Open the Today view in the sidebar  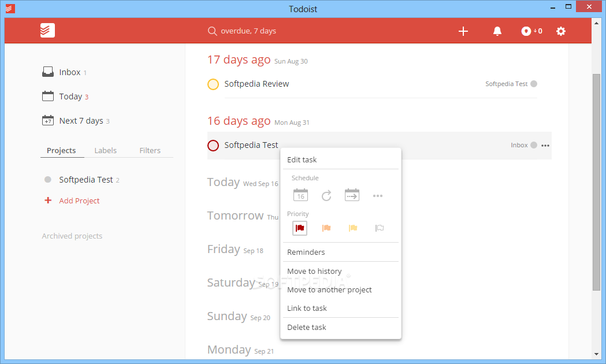click(70, 96)
